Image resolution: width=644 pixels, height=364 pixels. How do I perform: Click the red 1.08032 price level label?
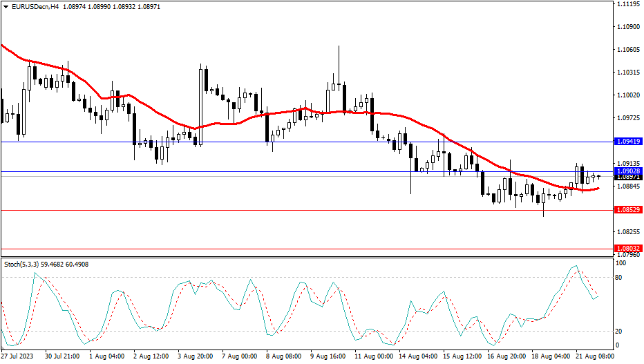click(628, 248)
